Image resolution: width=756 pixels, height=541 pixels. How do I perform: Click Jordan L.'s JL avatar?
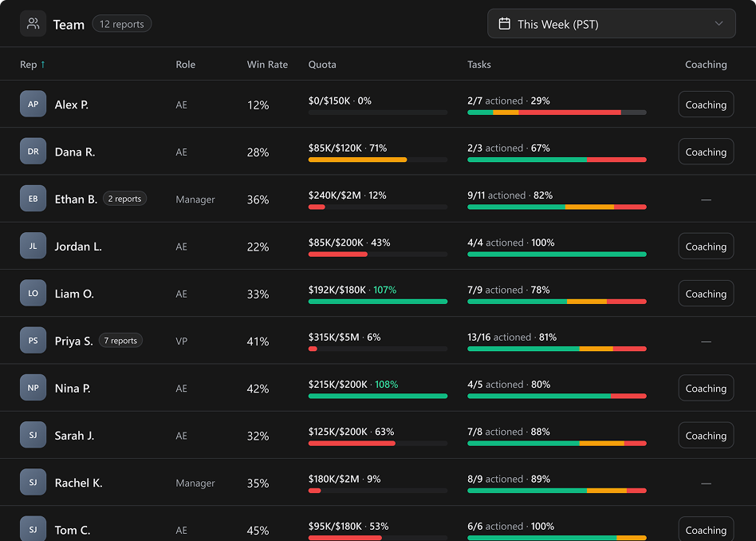[x=33, y=247]
